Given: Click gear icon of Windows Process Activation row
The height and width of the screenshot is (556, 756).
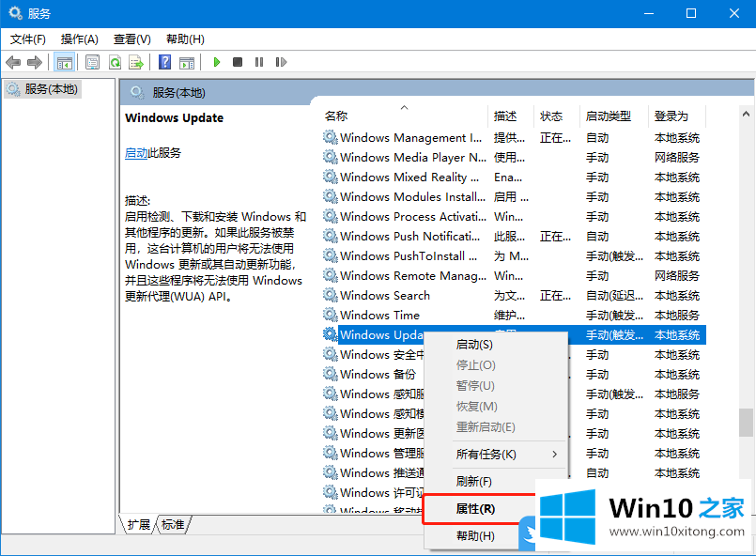Looking at the screenshot, I should [331, 217].
